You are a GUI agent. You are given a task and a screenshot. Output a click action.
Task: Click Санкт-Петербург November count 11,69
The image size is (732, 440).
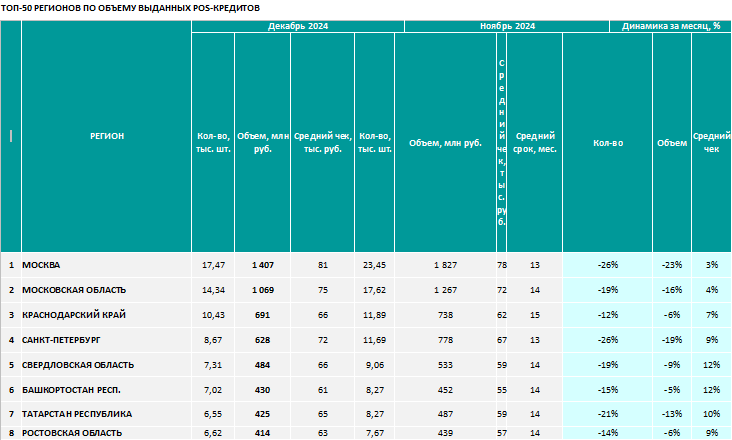[374, 340]
